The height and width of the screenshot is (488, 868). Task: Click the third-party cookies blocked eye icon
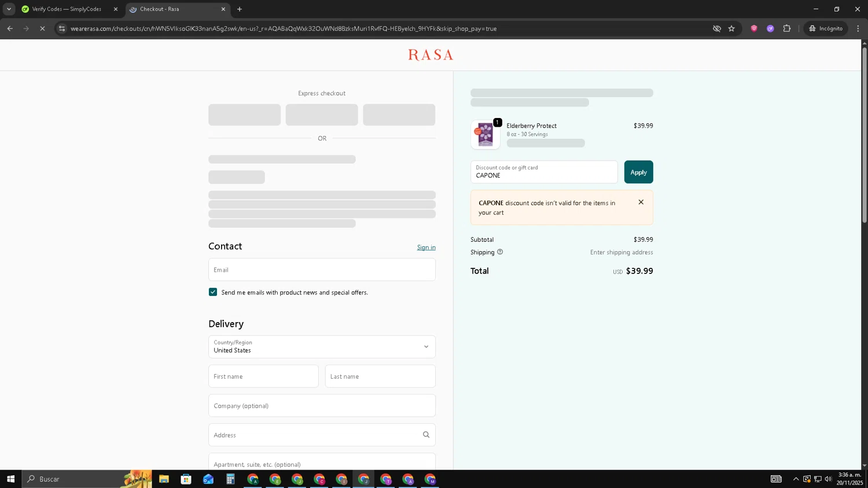[x=716, y=28]
